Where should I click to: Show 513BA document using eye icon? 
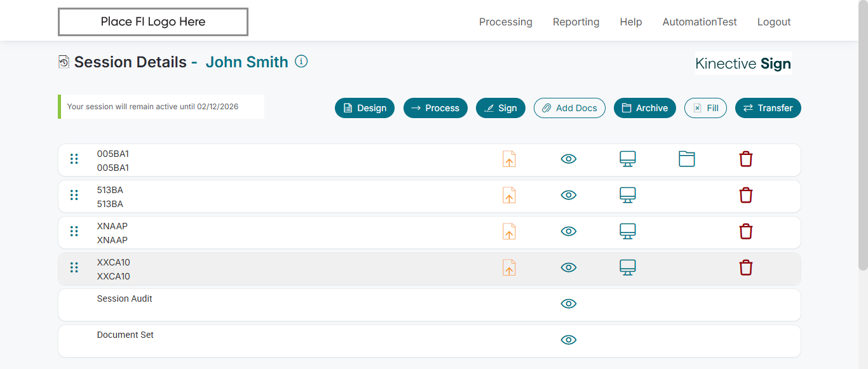[569, 195]
